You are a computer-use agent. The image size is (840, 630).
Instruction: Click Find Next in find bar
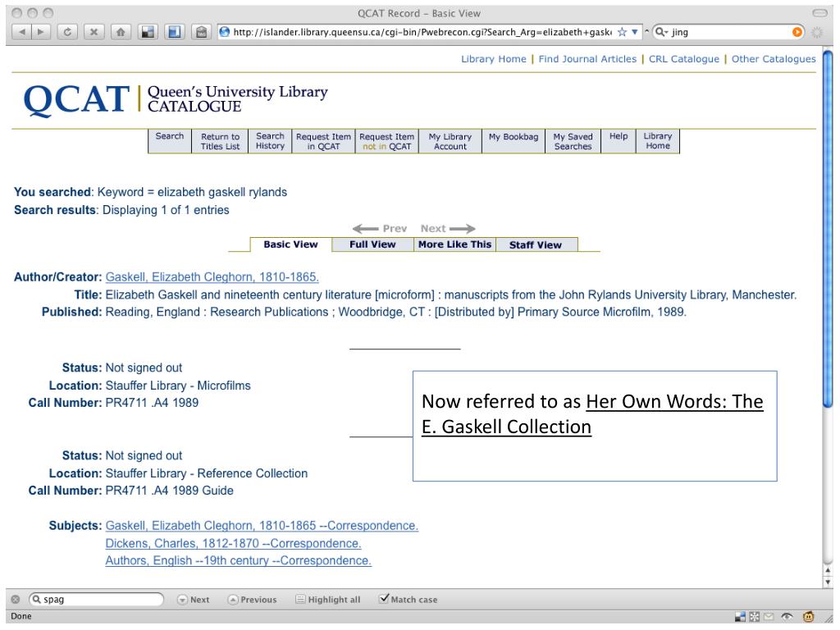pos(194,600)
